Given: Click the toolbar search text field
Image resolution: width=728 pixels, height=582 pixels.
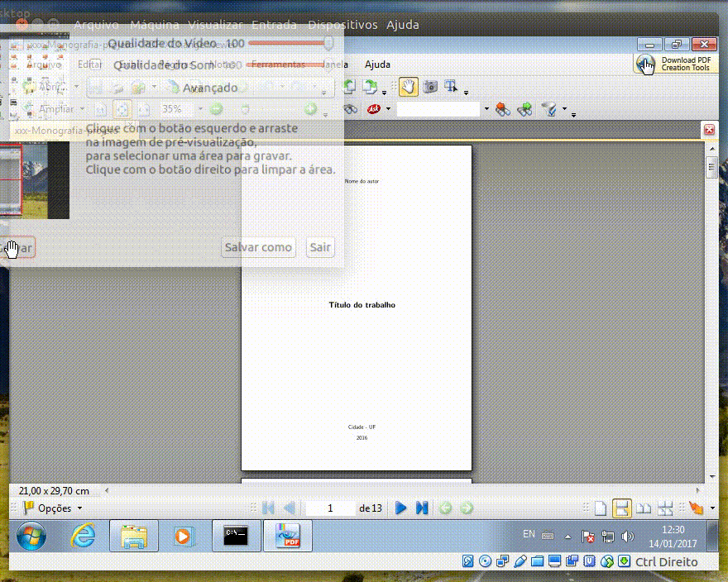Looking at the screenshot, I should coord(438,109).
